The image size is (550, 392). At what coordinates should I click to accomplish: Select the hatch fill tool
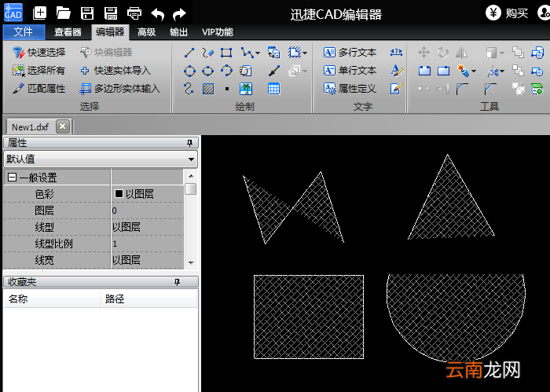click(208, 89)
